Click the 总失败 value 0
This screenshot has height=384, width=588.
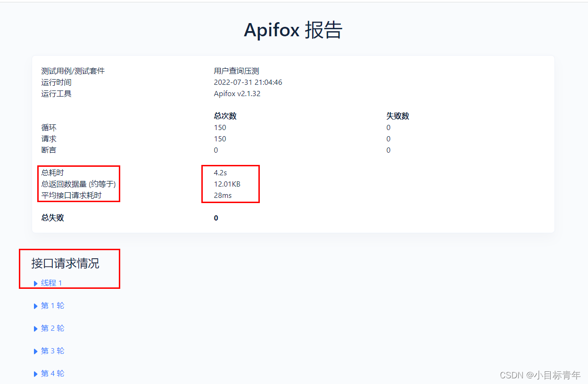point(216,218)
